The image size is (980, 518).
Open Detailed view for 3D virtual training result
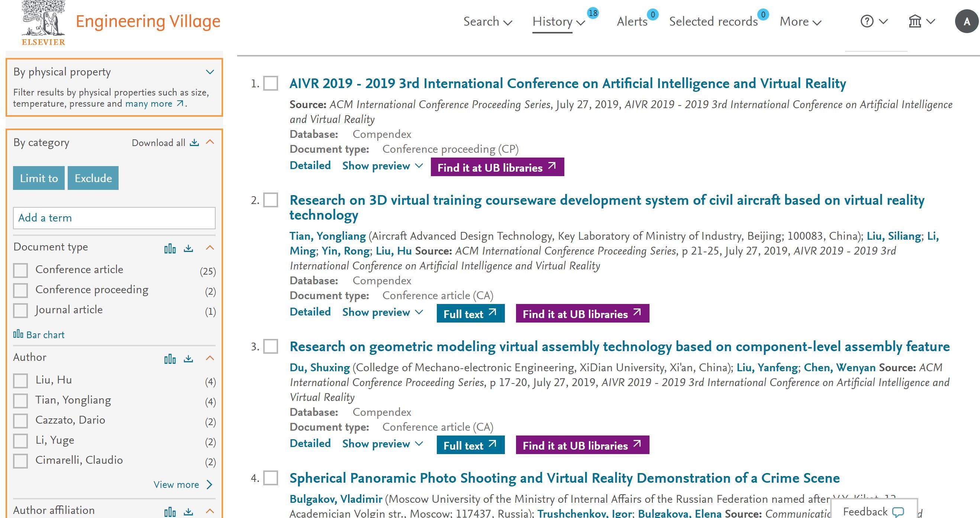[310, 312]
